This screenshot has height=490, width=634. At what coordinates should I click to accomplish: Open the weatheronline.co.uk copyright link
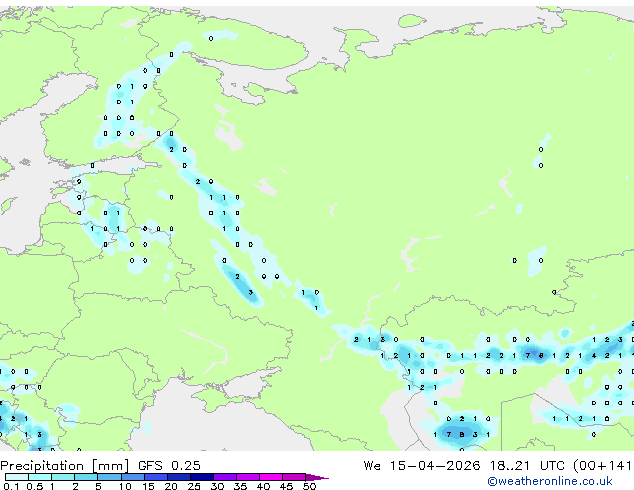[550, 481]
